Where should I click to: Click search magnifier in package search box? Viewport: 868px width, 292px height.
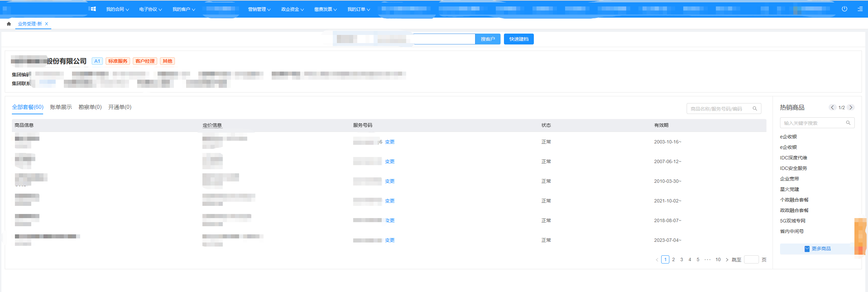[x=755, y=109]
